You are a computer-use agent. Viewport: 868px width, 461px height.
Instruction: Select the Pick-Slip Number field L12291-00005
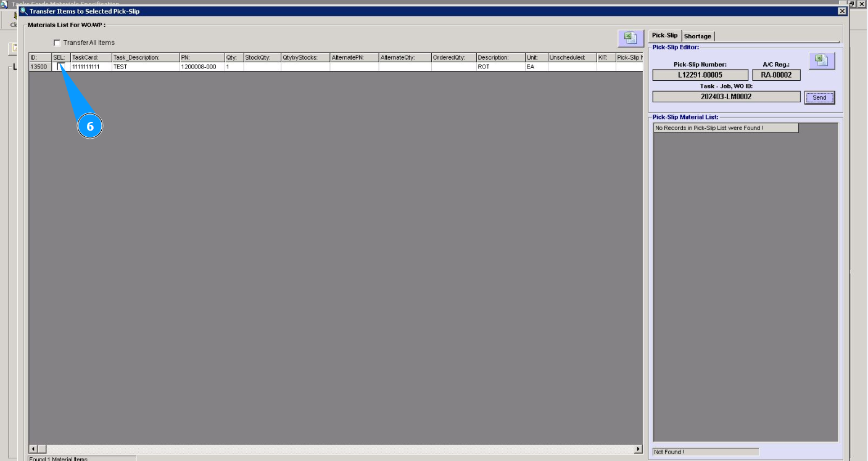tap(700, 75)
